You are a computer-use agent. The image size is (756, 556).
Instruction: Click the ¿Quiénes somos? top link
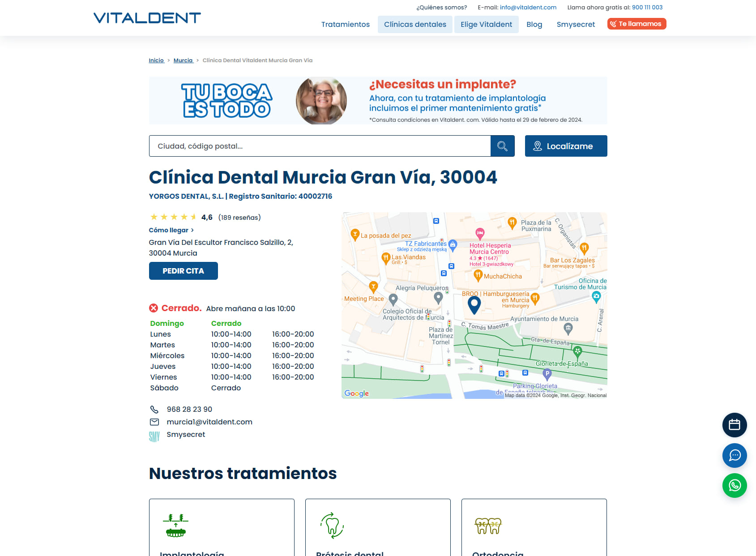pyautogui.click(x=441, y=7)
